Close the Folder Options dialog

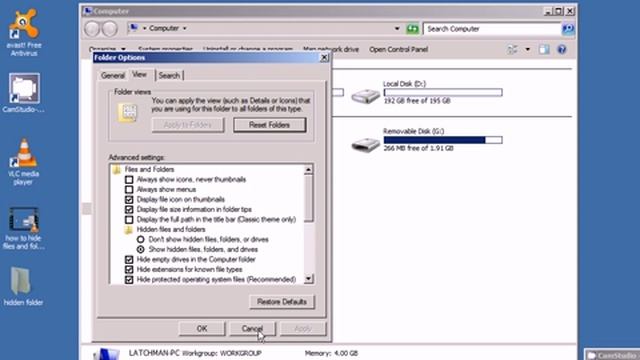324,58
